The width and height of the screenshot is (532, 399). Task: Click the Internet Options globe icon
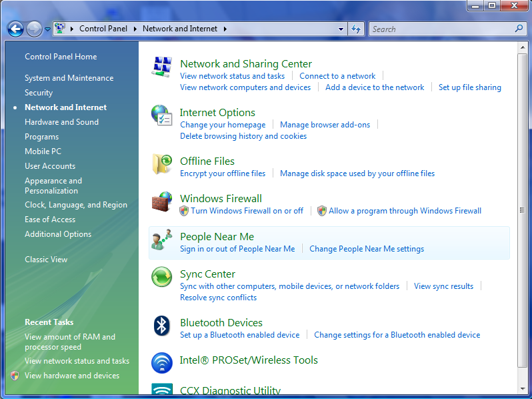point(161,115)
